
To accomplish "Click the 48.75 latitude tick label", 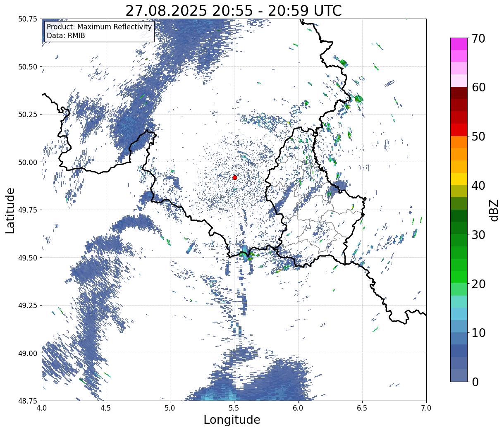I will coord(28,401).
